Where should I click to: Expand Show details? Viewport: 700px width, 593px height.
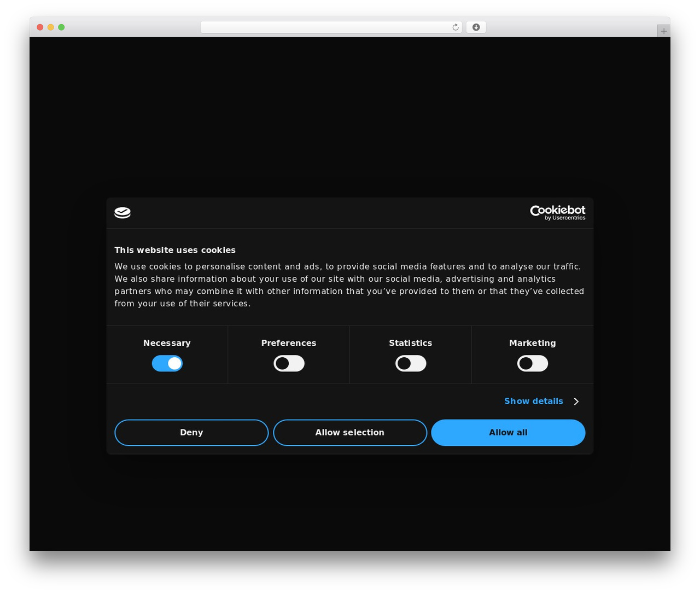tap(541, 402)
